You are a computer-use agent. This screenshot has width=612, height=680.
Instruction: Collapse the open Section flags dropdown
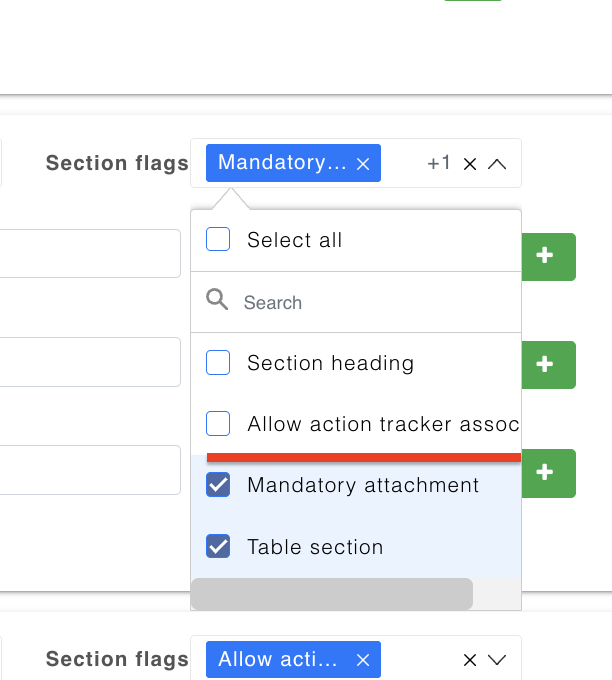tap(497, 164)
